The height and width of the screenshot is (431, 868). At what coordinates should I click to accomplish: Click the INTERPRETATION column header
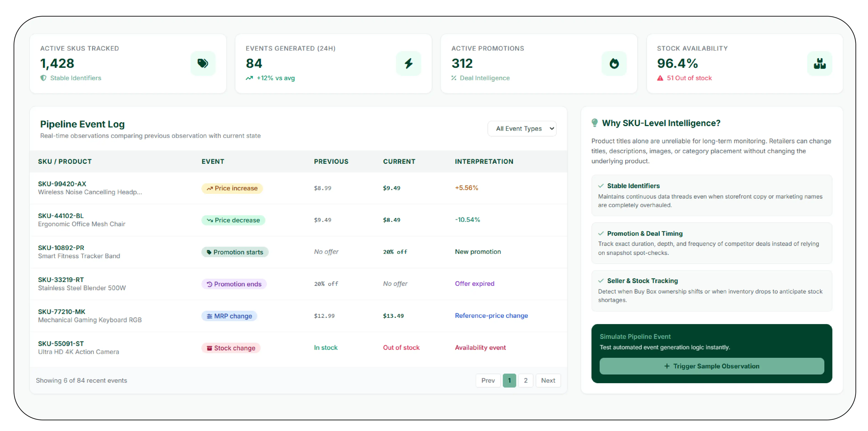coord(484,161)
